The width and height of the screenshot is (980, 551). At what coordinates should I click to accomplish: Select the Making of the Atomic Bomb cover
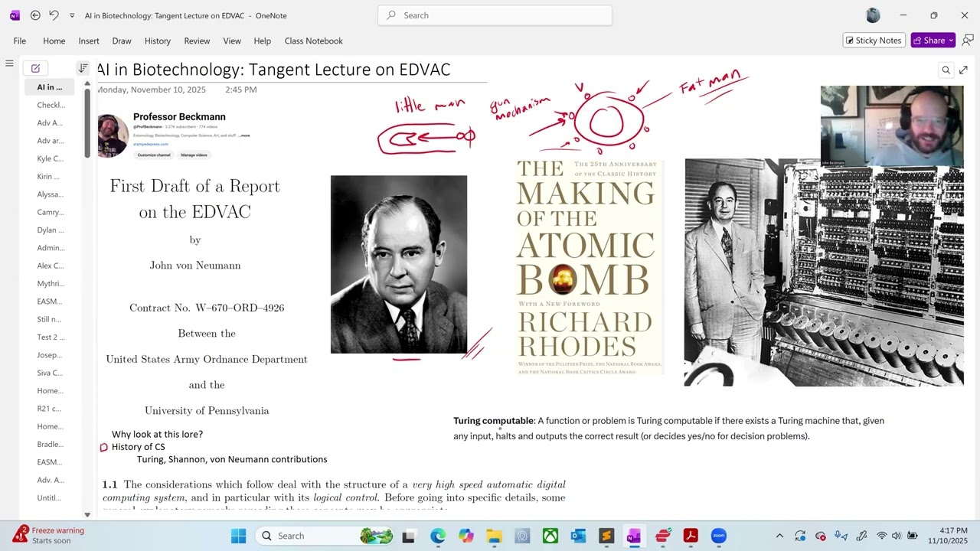click(590, 267)
